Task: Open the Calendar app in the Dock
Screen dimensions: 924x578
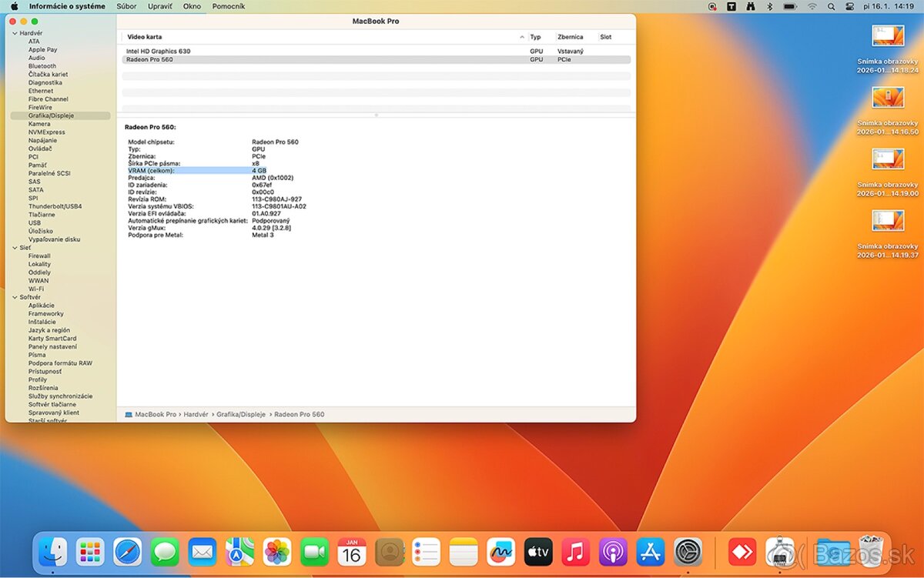Action: (352, 552)
